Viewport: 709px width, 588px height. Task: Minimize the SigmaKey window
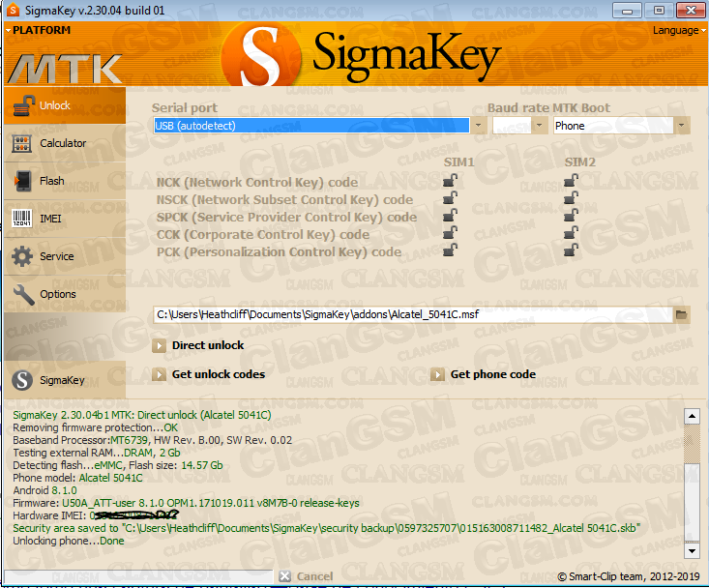pyautogui.click(x=627, y=11)
